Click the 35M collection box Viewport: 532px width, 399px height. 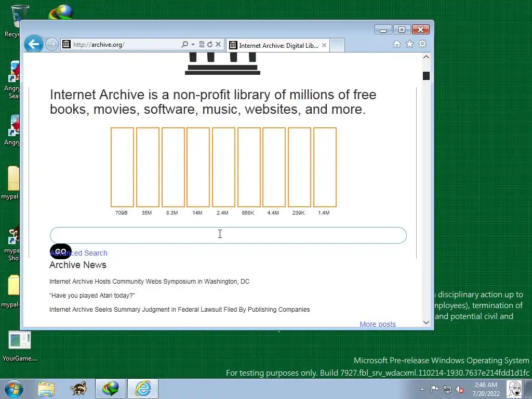point(148,167)
